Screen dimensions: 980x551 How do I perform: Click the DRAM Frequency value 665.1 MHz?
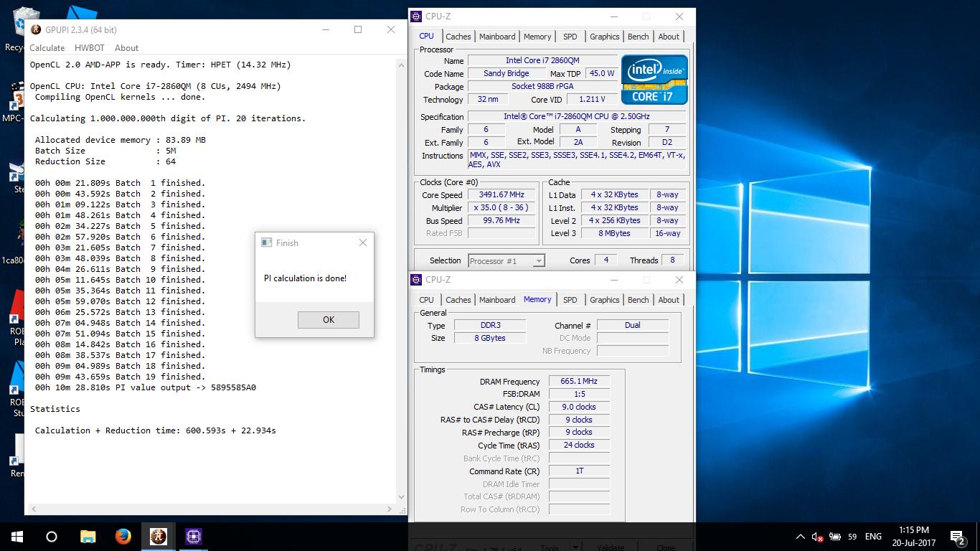(579, 381)
